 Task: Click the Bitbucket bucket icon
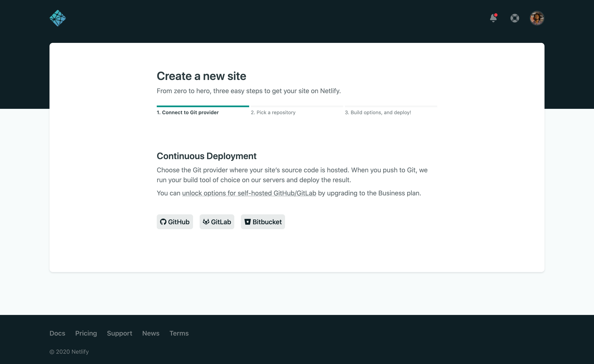tap(247, 222)
